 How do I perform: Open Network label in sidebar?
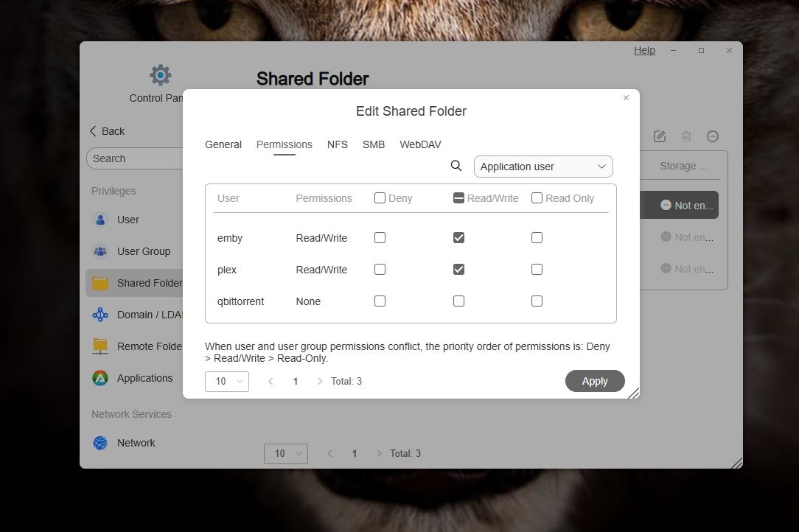coord(136,443)
